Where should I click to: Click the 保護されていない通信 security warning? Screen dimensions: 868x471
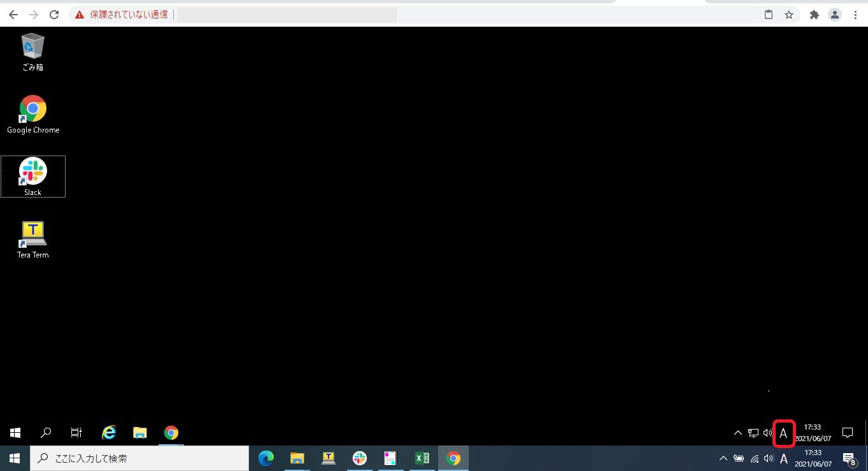(121, 15)
